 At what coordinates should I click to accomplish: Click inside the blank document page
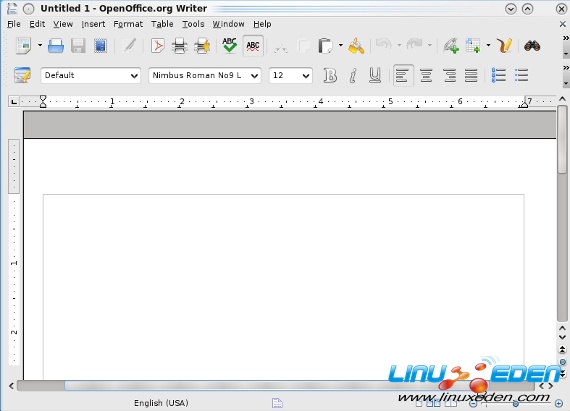(284, 287)
